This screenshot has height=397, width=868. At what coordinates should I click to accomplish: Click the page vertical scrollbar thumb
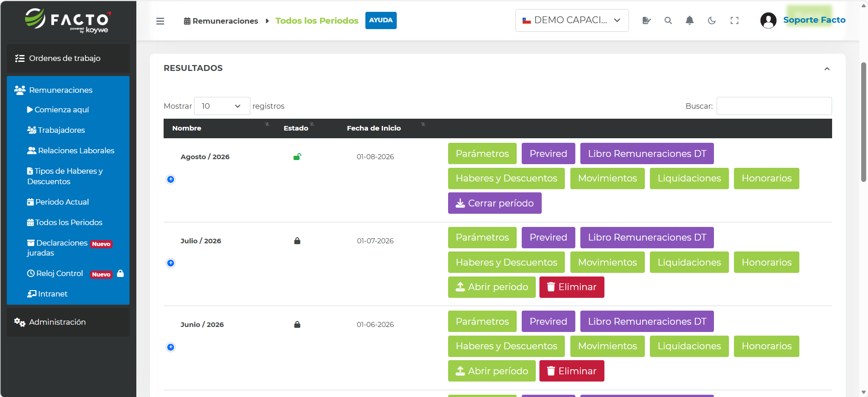(863, 122)
